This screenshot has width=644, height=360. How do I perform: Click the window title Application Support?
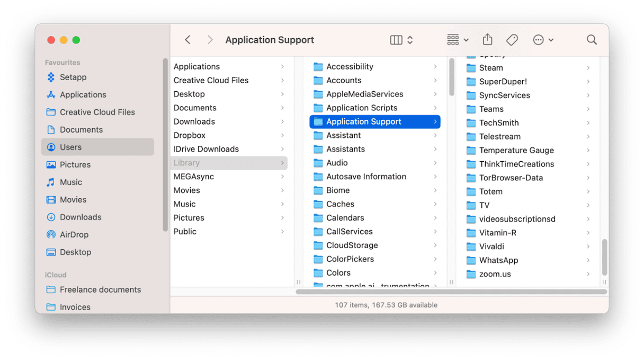point(270,40)
